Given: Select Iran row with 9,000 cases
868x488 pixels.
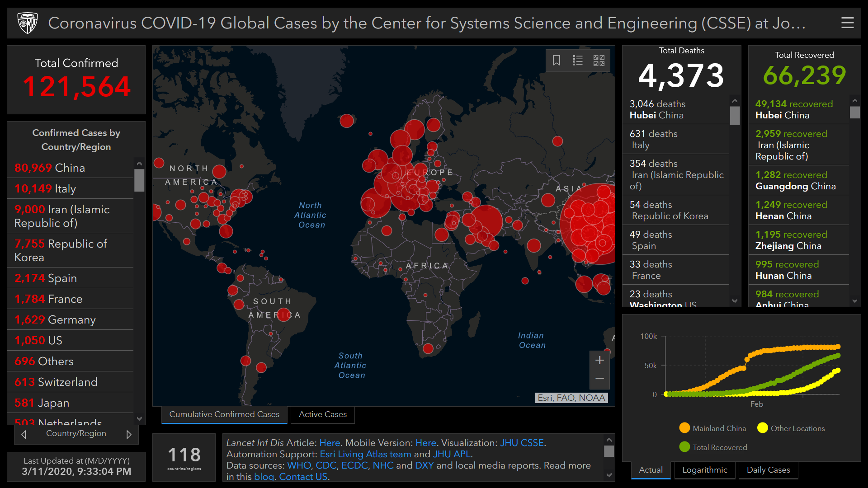Looking at the screenshot, I should tap(71, 216).
